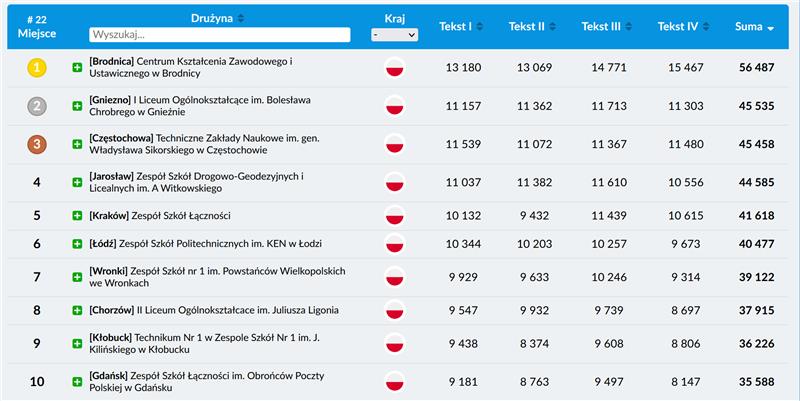Image resolution: width=800 pixels, height=401 pixels.
Task: Expand the Łódź team row with plus
Action: (77, 244)
